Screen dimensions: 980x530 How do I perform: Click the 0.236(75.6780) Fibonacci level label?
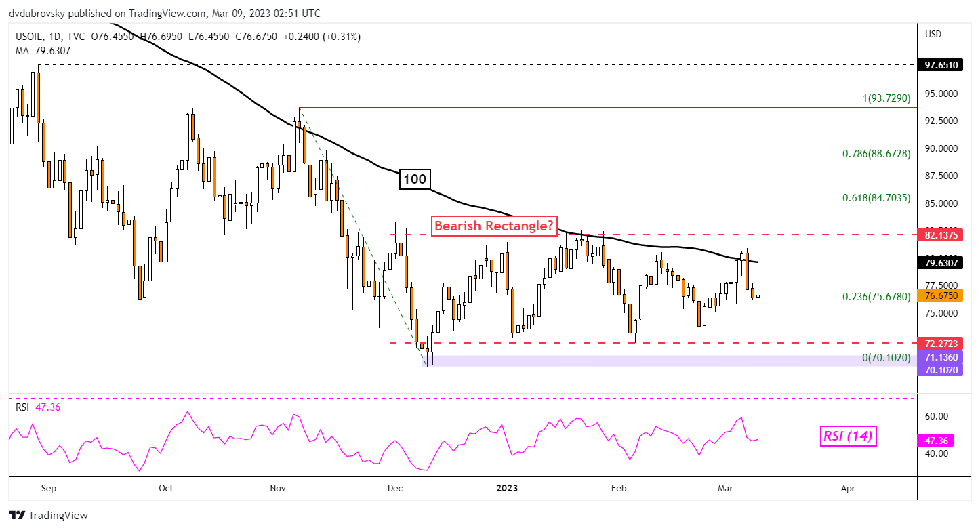click(x=876, y=297)
